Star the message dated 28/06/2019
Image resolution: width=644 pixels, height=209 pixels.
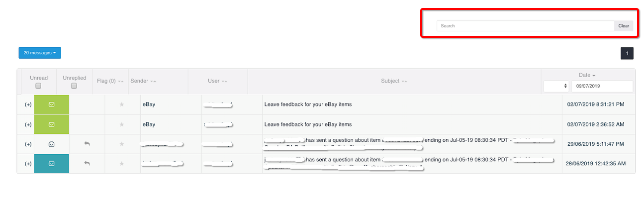[x=122, y=163]
